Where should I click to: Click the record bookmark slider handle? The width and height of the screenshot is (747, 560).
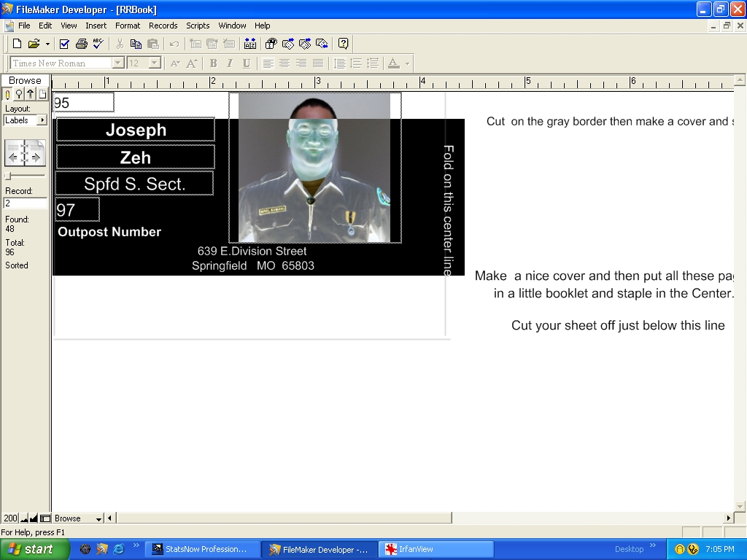(7, 176)
